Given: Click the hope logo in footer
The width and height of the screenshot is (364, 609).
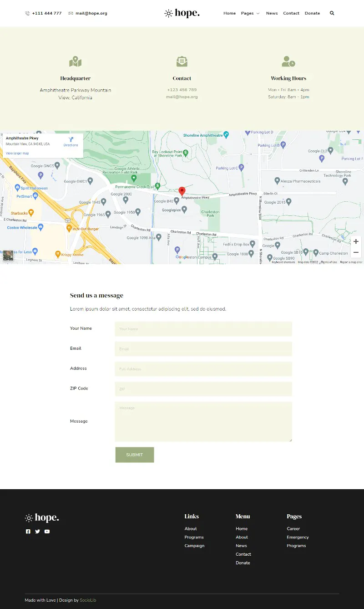Looking at the screenshot, I should 42,518.
